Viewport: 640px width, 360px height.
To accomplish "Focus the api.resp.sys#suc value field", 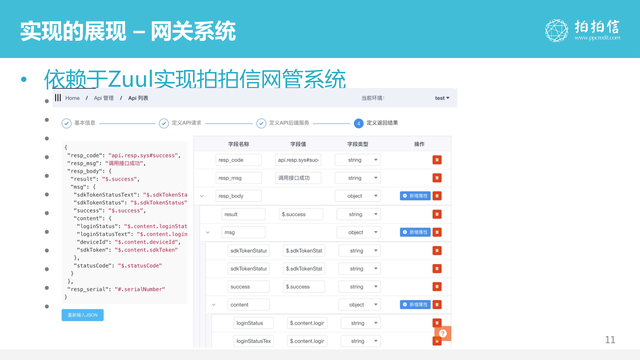I will [298, 160].
